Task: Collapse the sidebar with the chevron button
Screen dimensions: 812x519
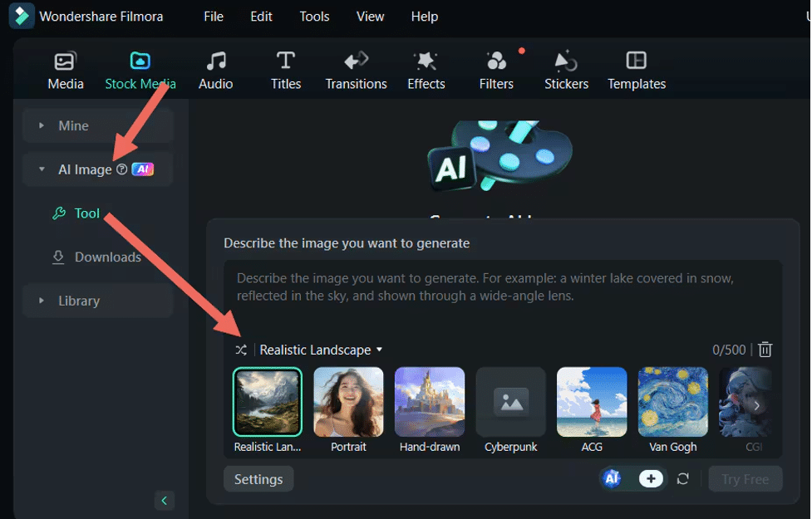Action: click(x=165, y=501)
